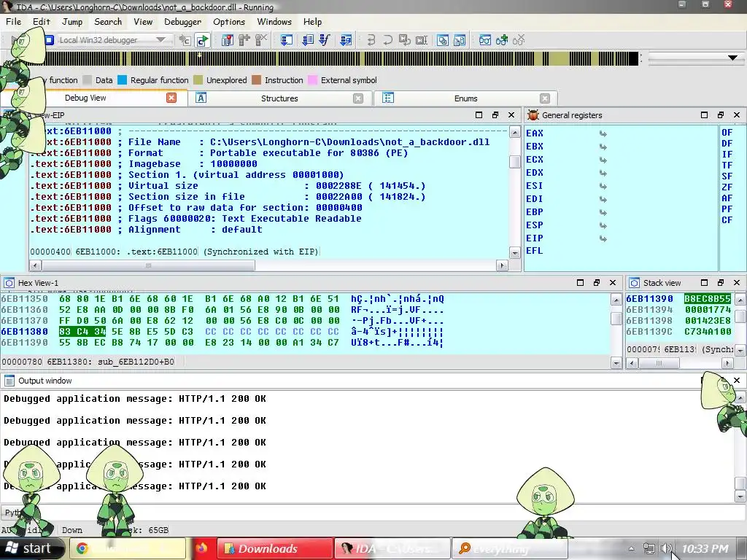
Task: Click the step into toolbar icon
Action: pyautogui.click(x=371, y=40)
